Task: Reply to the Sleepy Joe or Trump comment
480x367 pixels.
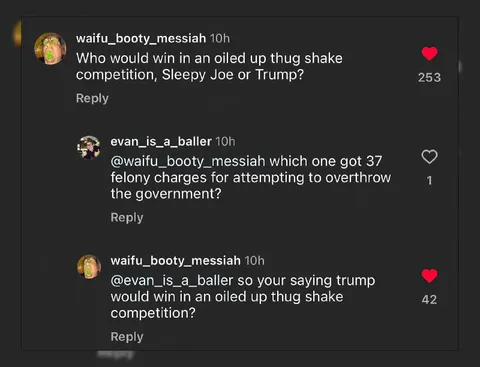Action: tap(92, 98)
